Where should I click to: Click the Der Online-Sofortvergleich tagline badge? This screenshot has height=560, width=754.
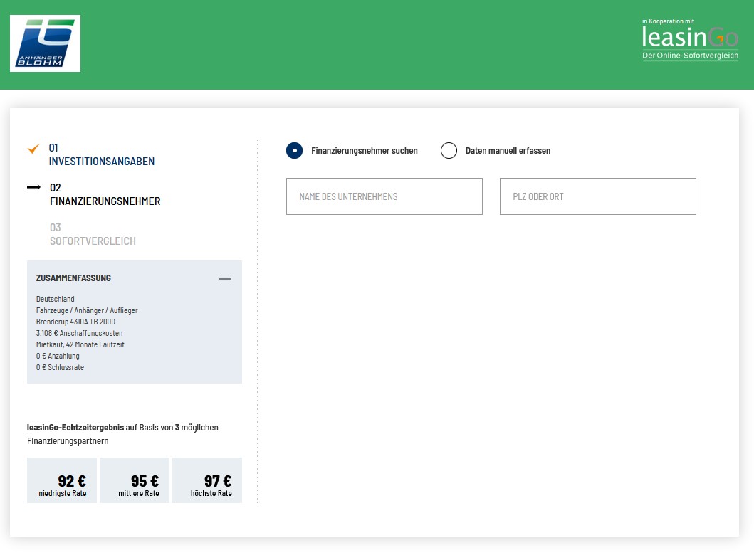pyautogui.click(x=689, y=55)
